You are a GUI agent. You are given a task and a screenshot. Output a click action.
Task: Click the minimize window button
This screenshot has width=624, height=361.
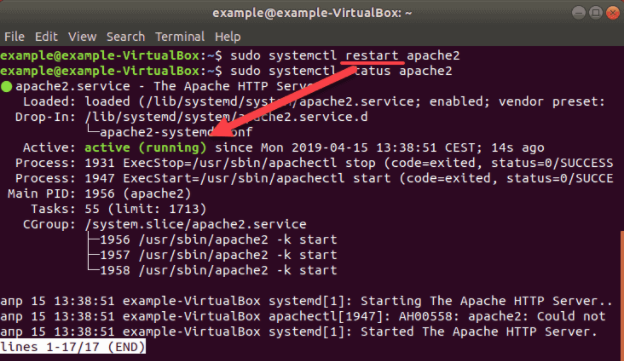tap(578, 13)
